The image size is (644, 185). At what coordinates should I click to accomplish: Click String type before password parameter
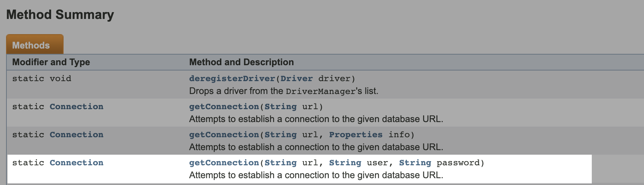click(415, 163)
